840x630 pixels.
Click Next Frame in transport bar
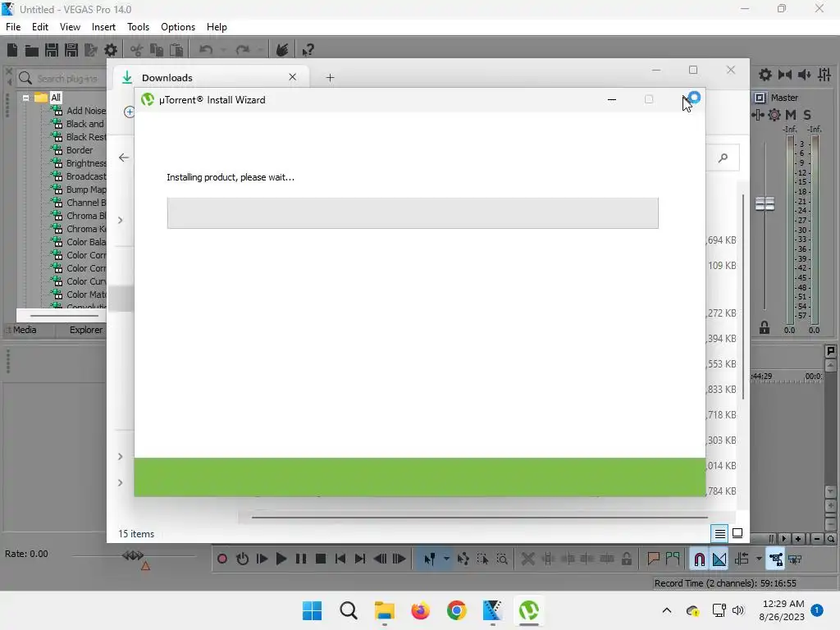coord(399,559)
